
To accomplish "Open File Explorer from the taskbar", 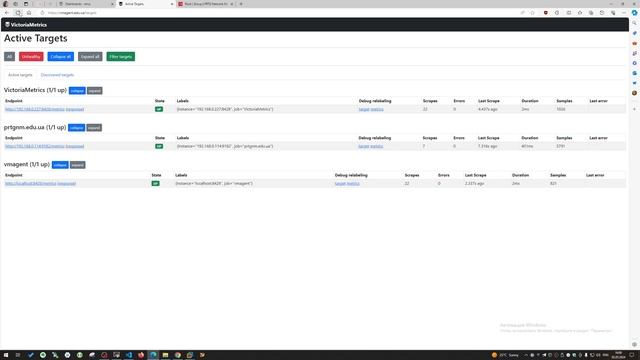I will [165, 355].
